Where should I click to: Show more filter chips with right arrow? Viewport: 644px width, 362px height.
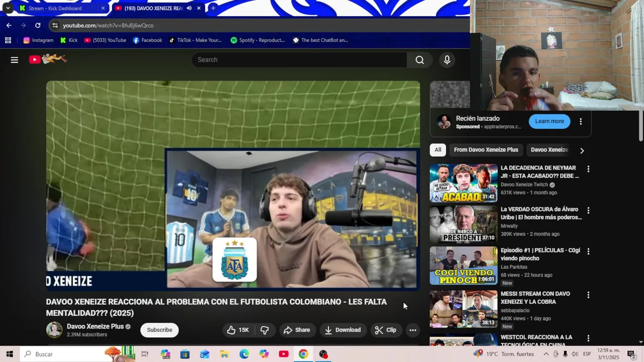[x=582, y=150]
